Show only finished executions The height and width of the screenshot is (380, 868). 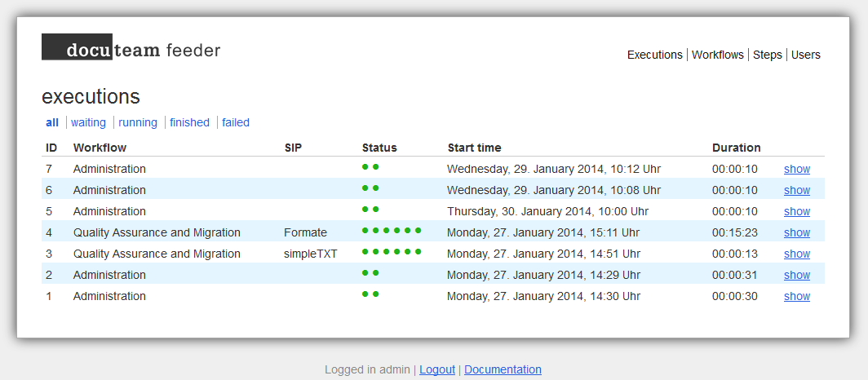click(190, 122)
